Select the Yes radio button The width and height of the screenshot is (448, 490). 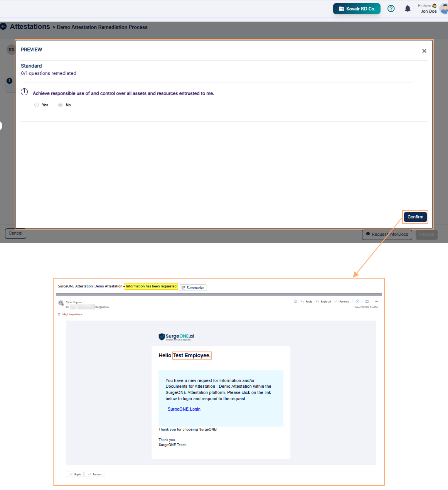36,105
